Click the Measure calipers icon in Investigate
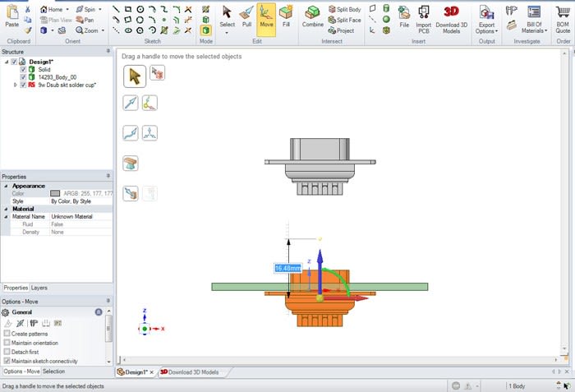Viewport: 575px width, 392px height. pos(512,11)
